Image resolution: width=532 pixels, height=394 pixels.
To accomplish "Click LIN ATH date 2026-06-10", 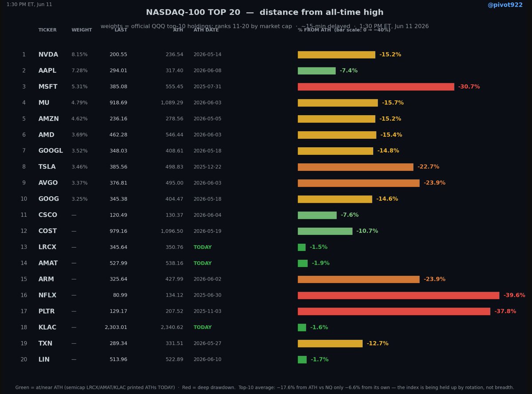I will pos(207,359).
